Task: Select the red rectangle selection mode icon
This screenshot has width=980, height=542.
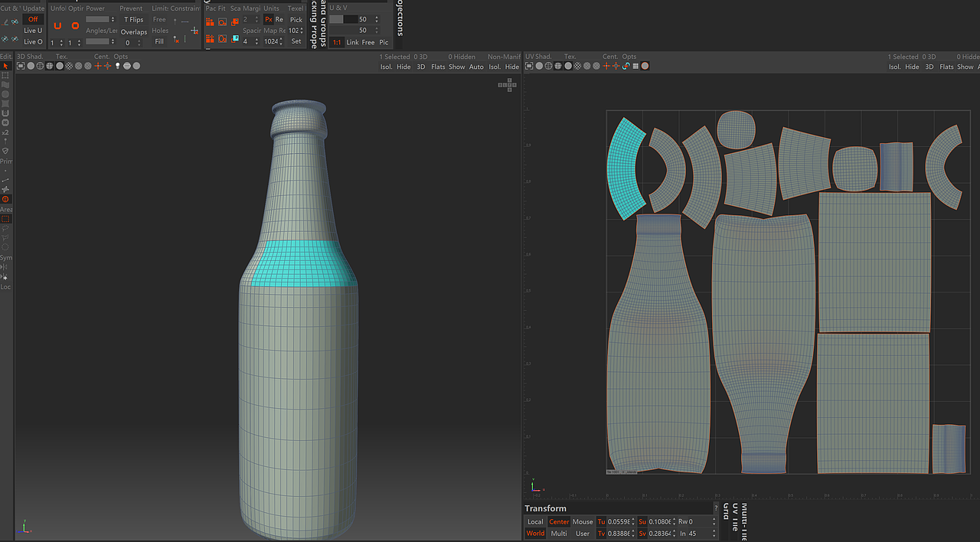Action: 5,219
